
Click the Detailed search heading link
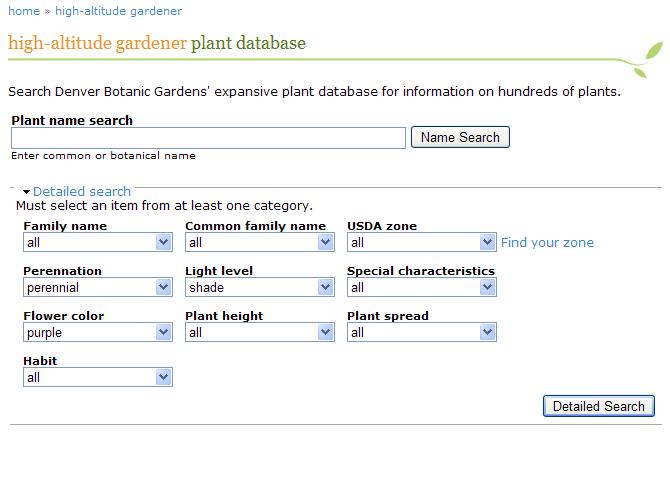point(82,191)
